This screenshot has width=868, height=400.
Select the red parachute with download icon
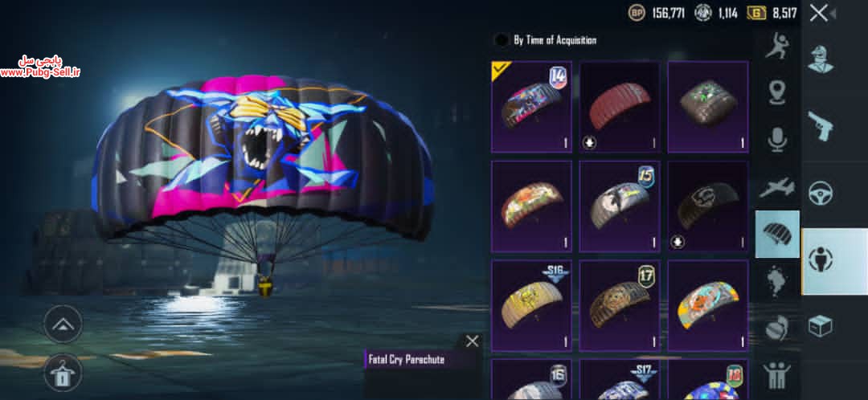620,107
